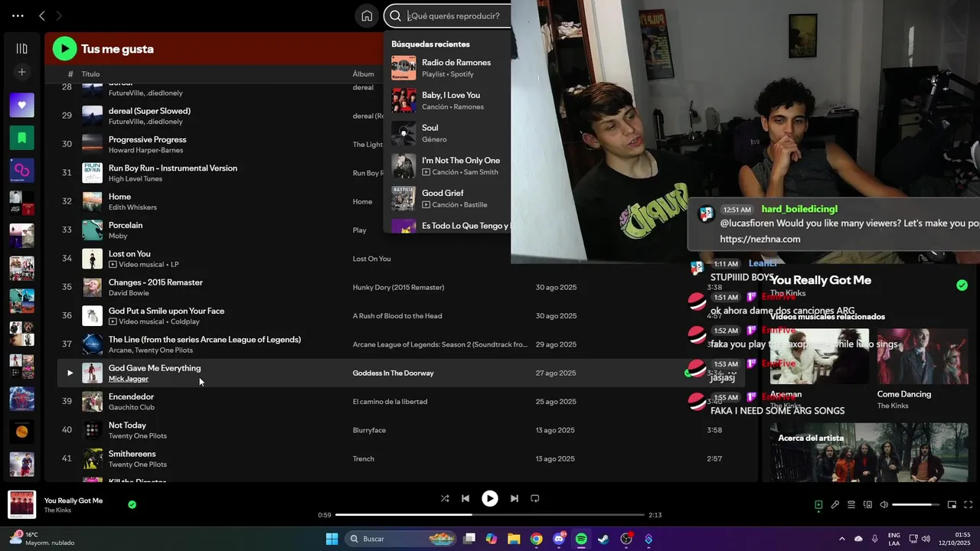The width and height of the screenshot is (980, 551).
Task: Sort by the Álbum column header
Action: click(x=363, y=74)
